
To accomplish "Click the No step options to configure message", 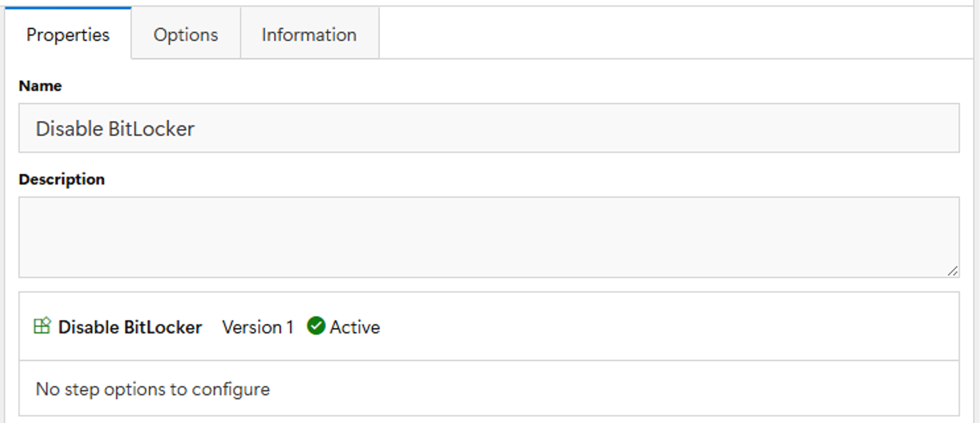I will coord(152,389).
